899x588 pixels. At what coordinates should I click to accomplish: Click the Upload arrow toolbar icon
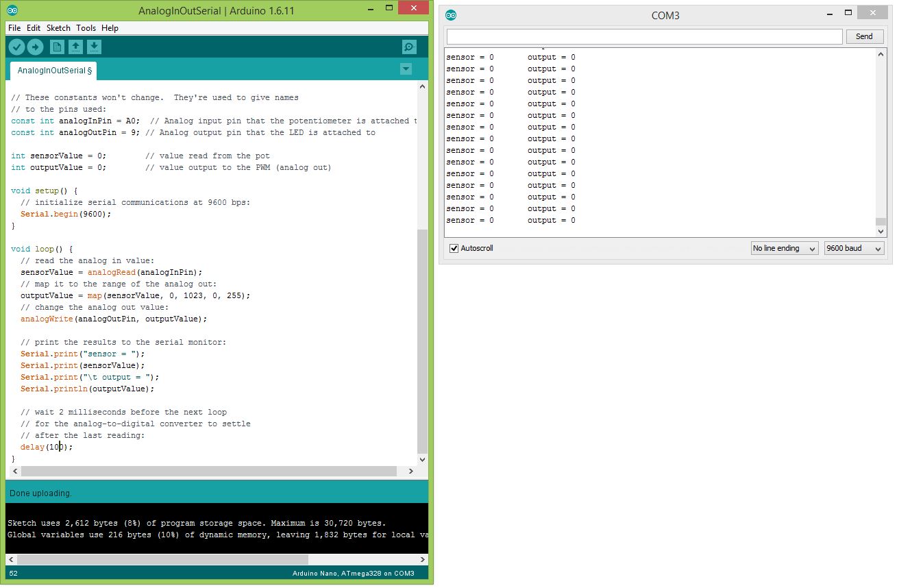pyautogui.click(x=36, y=47)
